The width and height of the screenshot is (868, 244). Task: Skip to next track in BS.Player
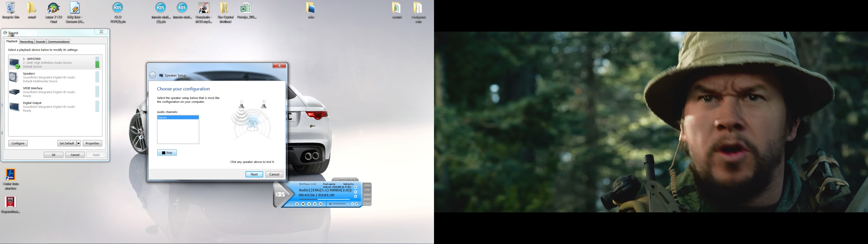pos(315,204)
